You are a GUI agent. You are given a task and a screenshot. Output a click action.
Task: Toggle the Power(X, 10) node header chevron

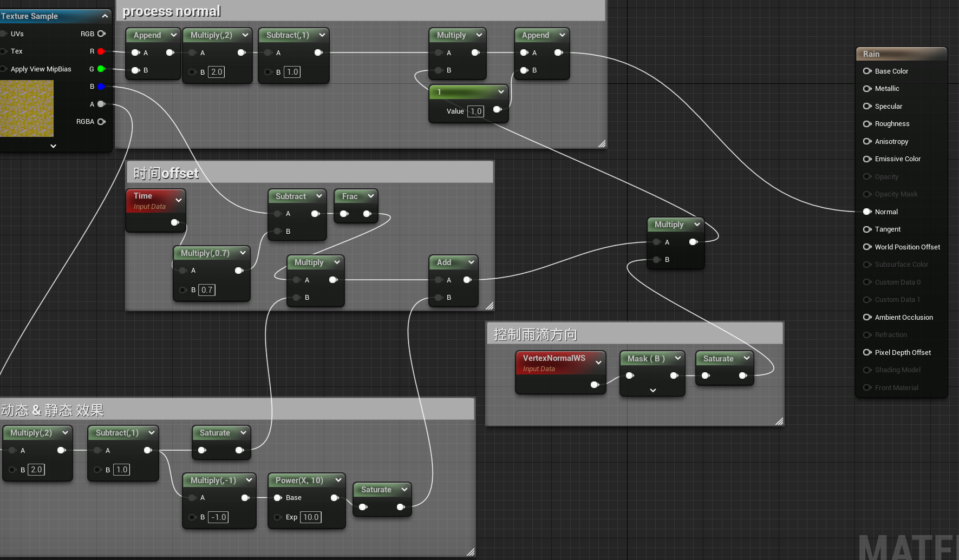click(338, 480)
